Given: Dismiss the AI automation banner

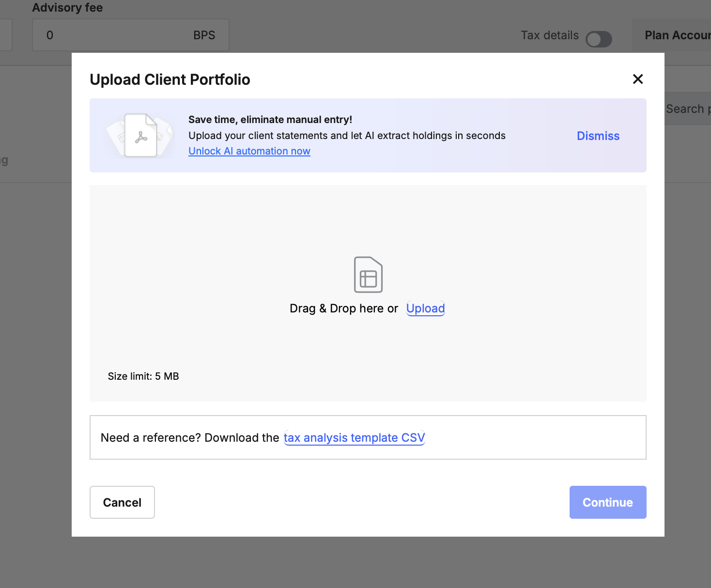Looking at the screenshot, I should point(598,136).
